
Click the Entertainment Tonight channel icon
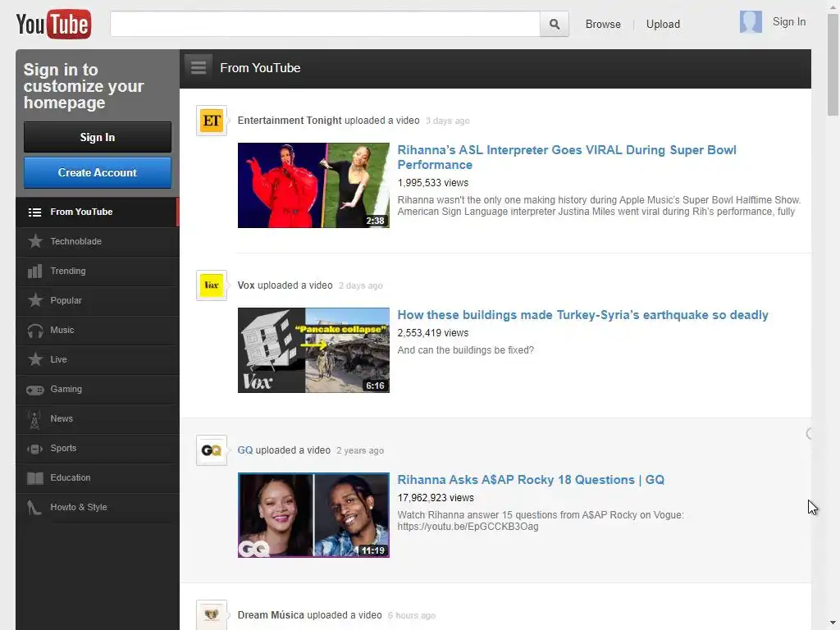coord(212,121)
